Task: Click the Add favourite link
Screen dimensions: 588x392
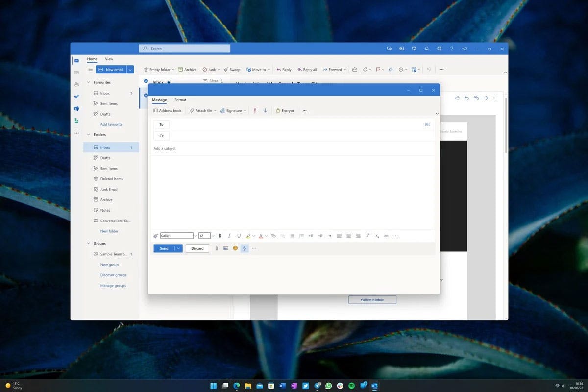Action: [111, 124]
